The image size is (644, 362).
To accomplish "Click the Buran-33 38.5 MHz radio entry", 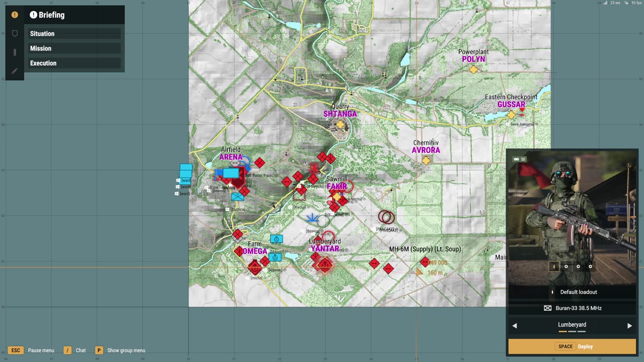I will pyautogui.click(x=572, y=308).
